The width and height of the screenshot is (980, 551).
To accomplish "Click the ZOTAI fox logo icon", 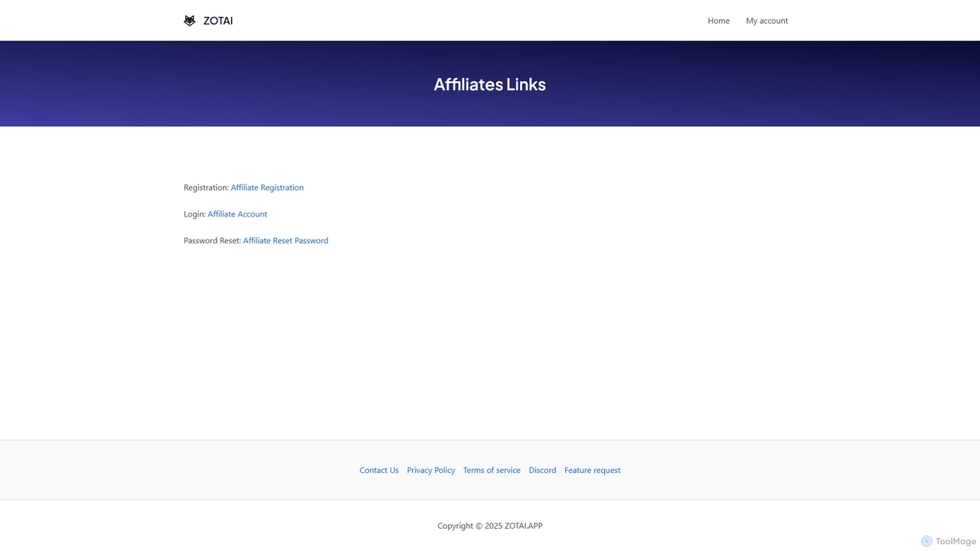I will pos(190,21).
